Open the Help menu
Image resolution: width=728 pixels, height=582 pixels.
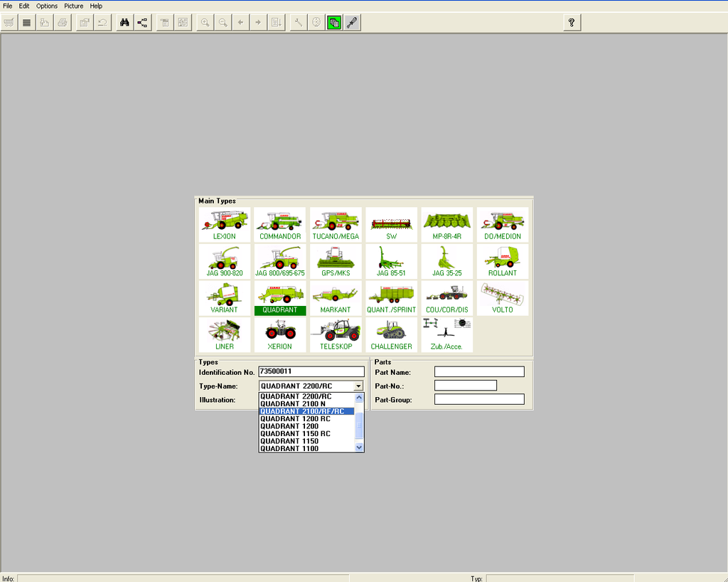click(x=96, y=6)
